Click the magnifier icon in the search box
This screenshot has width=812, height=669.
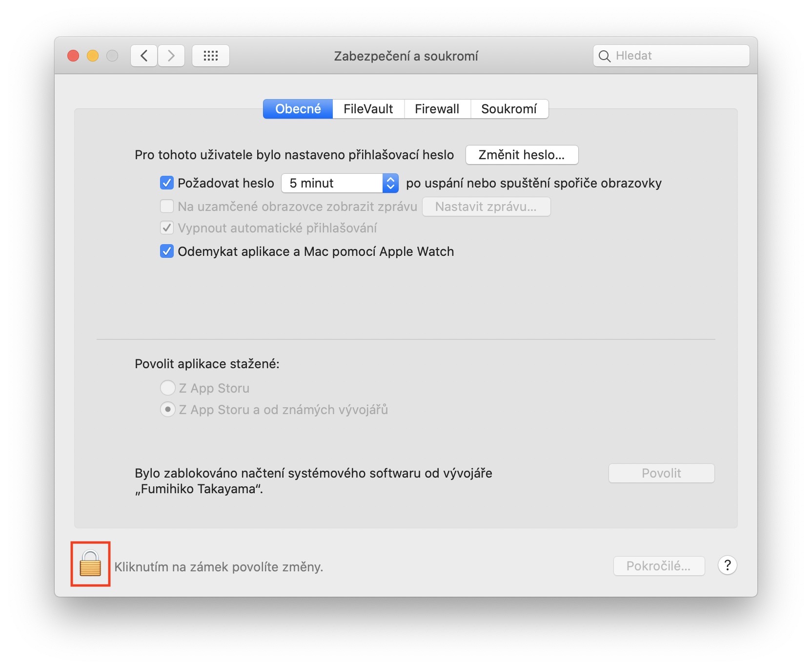click(x=605, y=56)
